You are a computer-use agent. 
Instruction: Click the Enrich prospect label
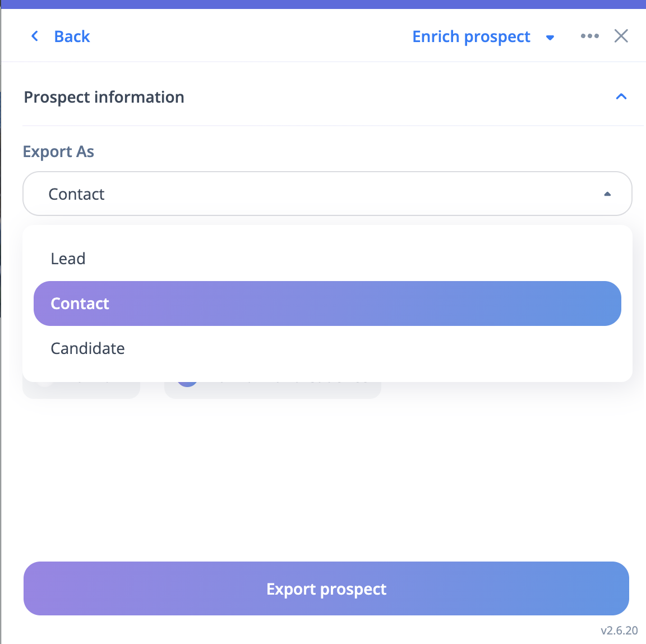point(471,36)
